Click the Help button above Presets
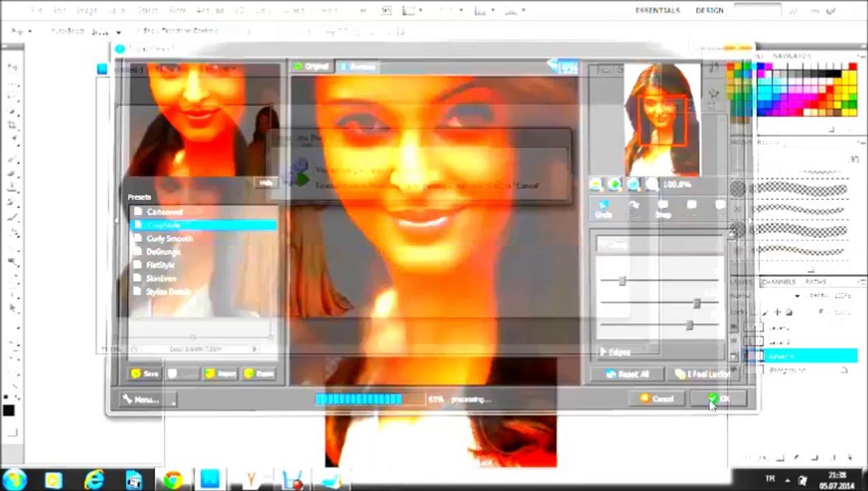 point(265,183)
